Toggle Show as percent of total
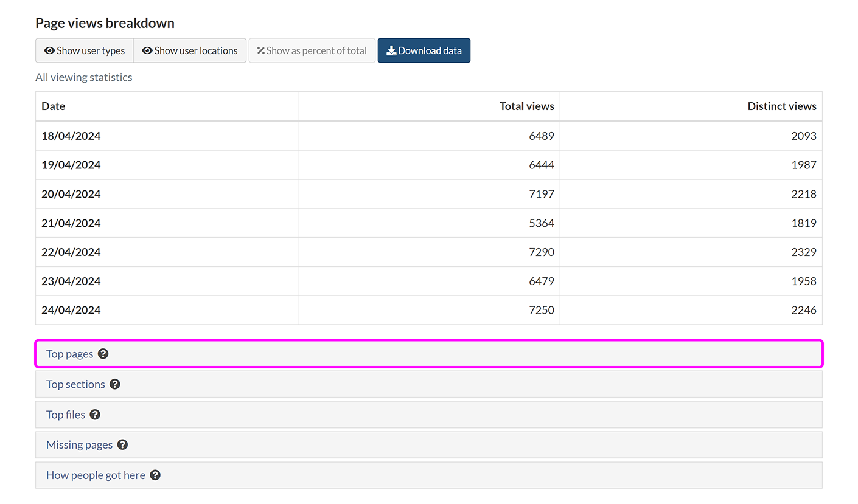 pos(312,50)
